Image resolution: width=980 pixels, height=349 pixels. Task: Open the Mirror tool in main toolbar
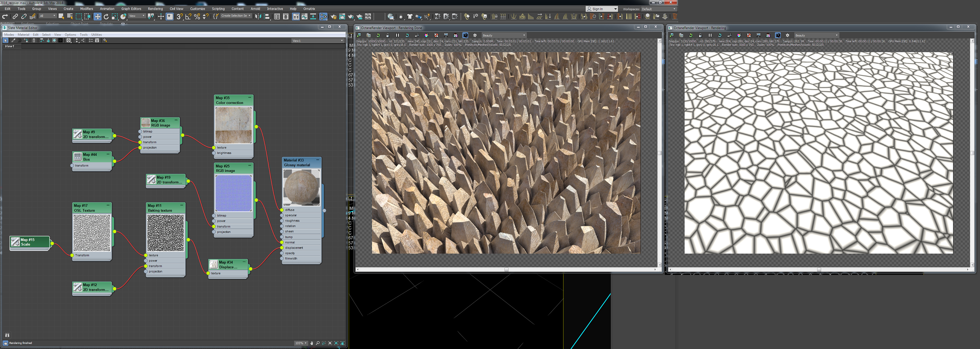tap(258, 16)
